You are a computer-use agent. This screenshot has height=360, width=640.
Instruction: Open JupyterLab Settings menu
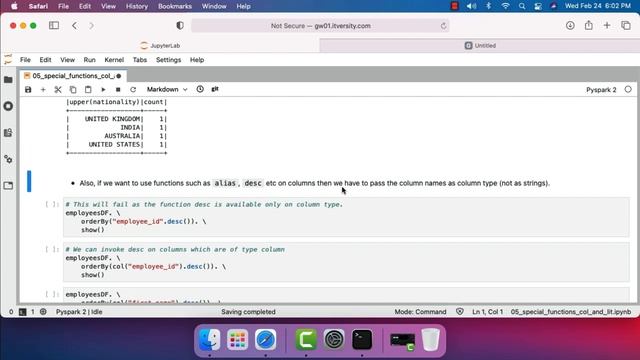tap(168, 60)
